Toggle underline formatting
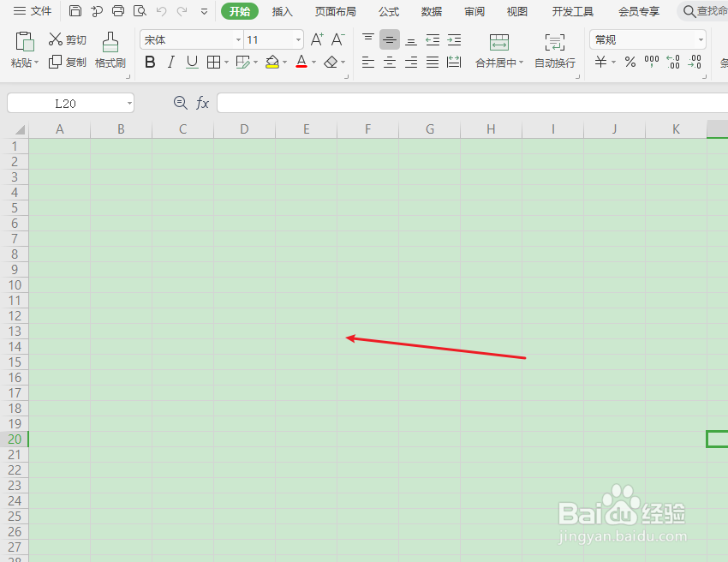728x562 pixels. [x=192, y=62]
